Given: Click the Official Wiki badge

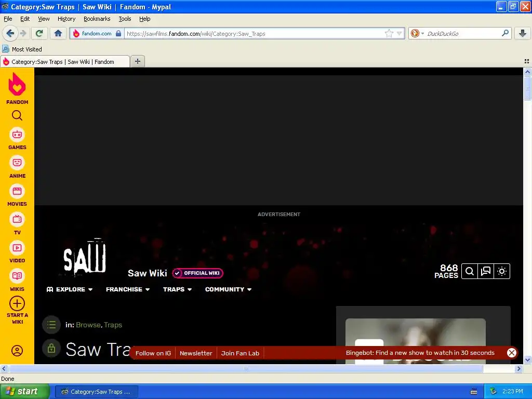Looking at the screenshot, I should [197, 273].
